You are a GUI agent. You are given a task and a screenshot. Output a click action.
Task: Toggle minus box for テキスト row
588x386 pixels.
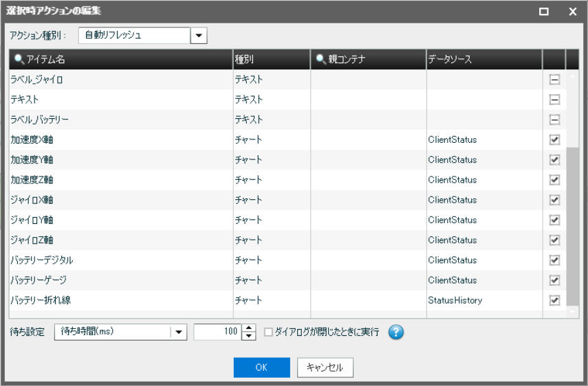554,100
